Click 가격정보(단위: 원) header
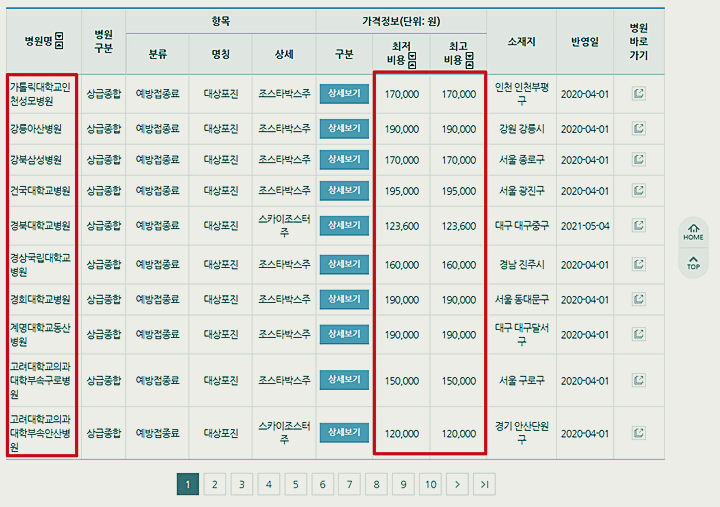Screen dimensions: 720x507 [401, 21]
